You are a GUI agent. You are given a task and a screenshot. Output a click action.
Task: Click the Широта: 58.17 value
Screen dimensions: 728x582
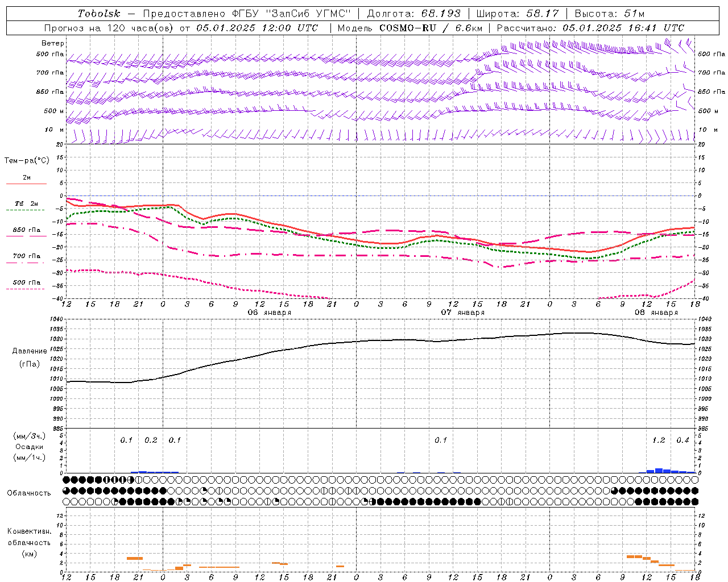click(x=518, y=14)
